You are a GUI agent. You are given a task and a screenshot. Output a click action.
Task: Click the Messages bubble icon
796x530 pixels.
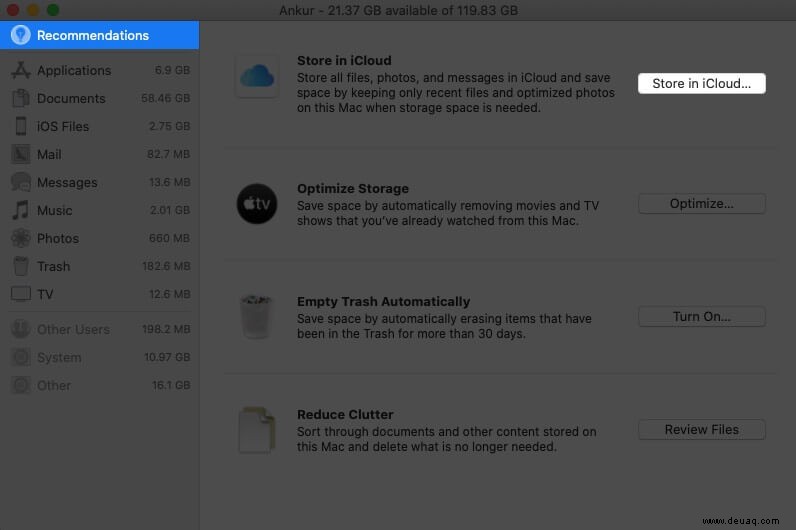click(21, 182)
